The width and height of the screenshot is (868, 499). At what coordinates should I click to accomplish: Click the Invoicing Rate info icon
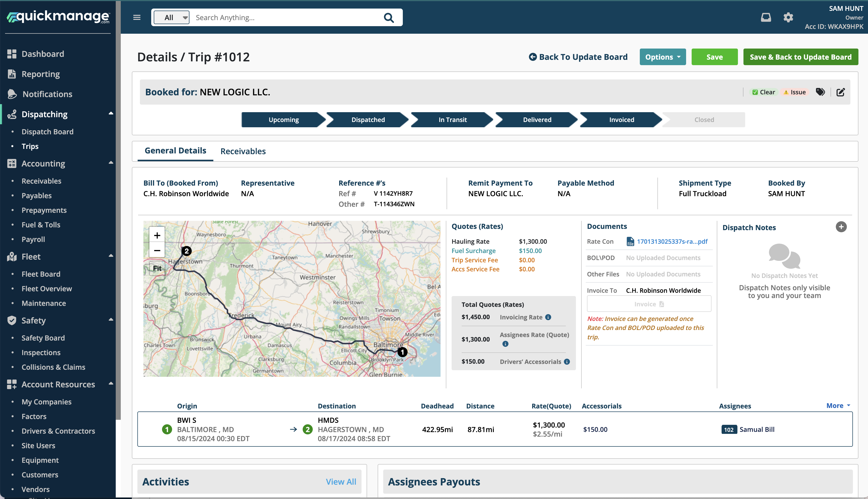pos(548,317)
